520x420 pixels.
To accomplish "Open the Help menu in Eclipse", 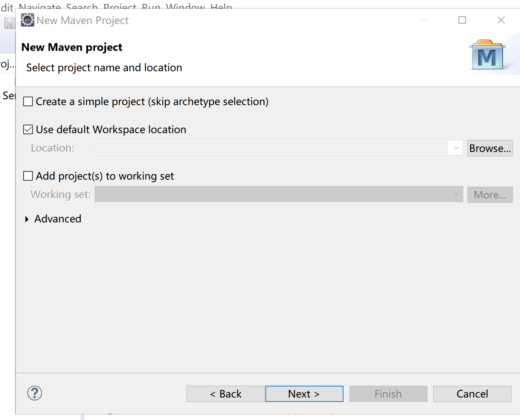I will click(221, 7).
